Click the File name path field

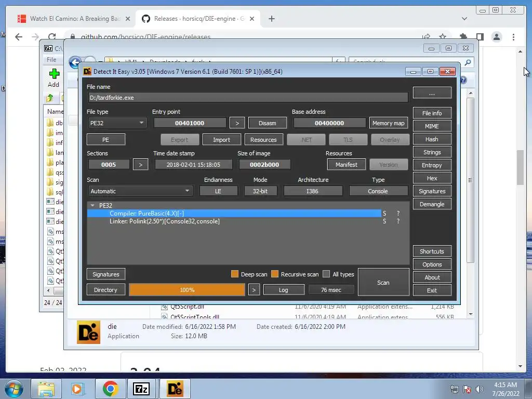tap(248, 97)
